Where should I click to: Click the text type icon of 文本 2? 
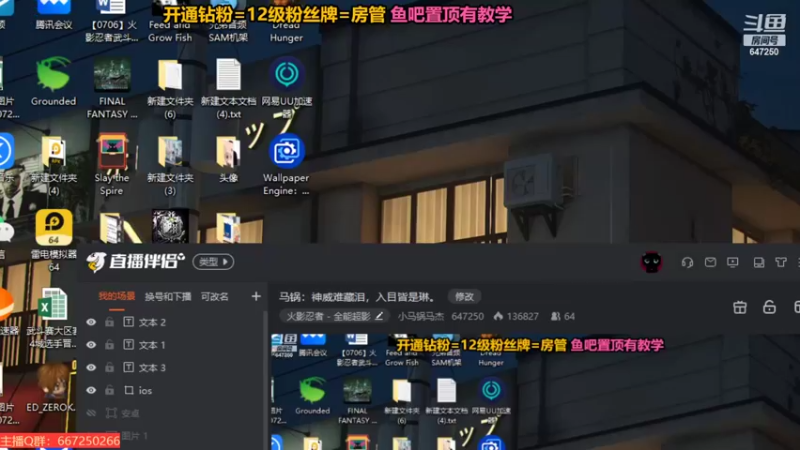coord(129,322)
